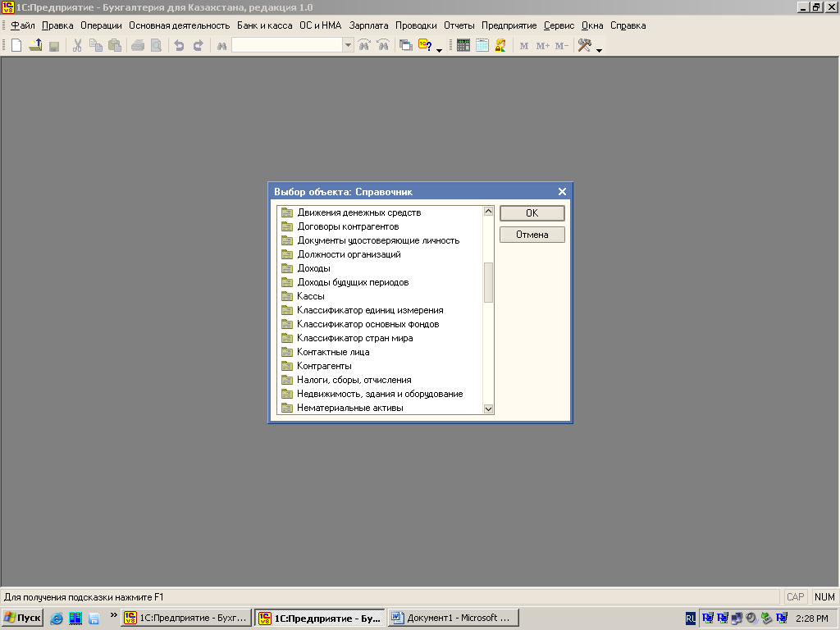Open the Операции menu
Image resolution: width=840 pixels, height=630 pixels.
pos(101,25)
